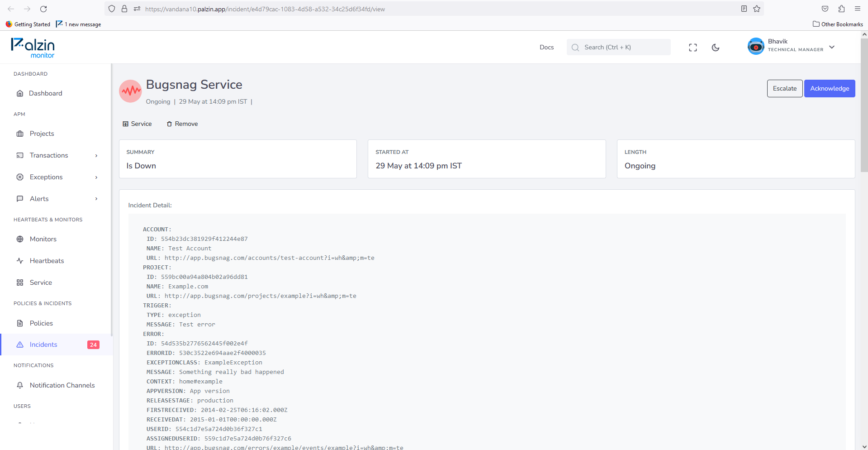Open the browser application menu
868x450 pixels.
coord(858,9)
